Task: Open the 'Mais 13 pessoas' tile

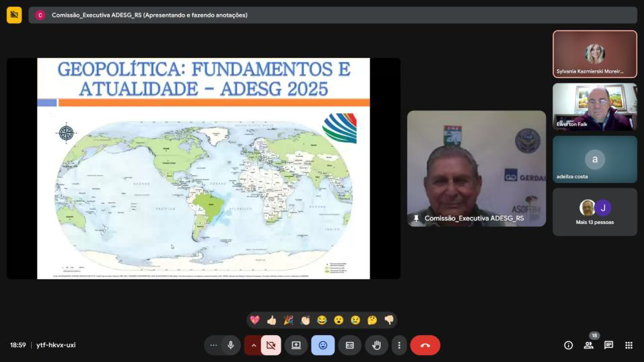Action: (595, 212)
